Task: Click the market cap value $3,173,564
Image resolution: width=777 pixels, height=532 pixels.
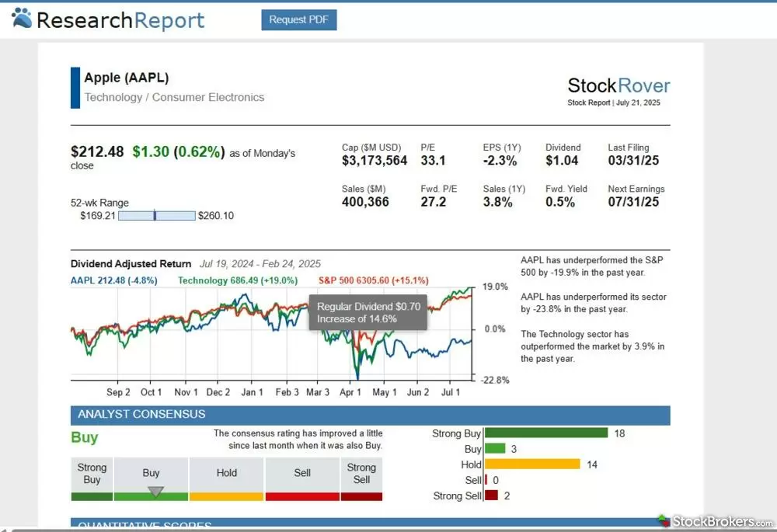Action: tap(375, 161)
